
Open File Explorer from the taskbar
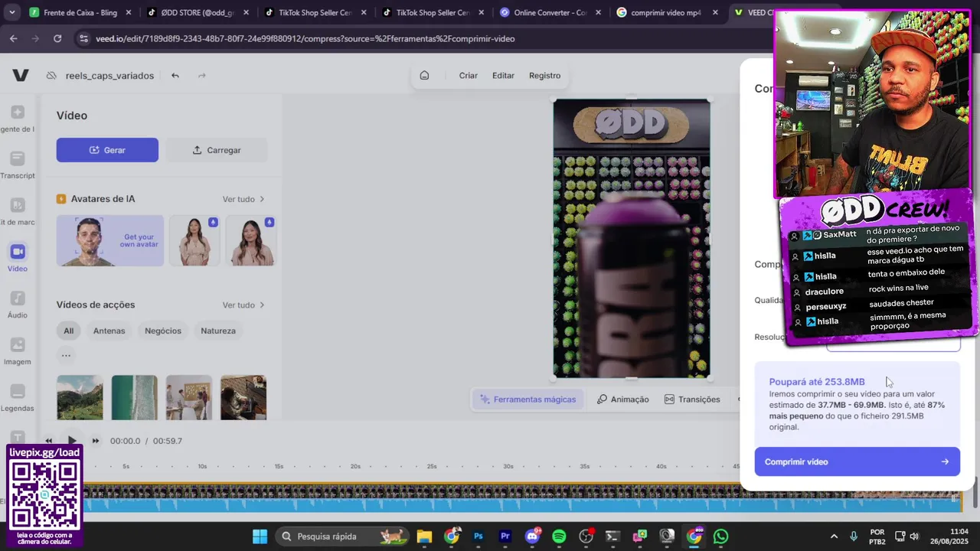tap(424, 536)
